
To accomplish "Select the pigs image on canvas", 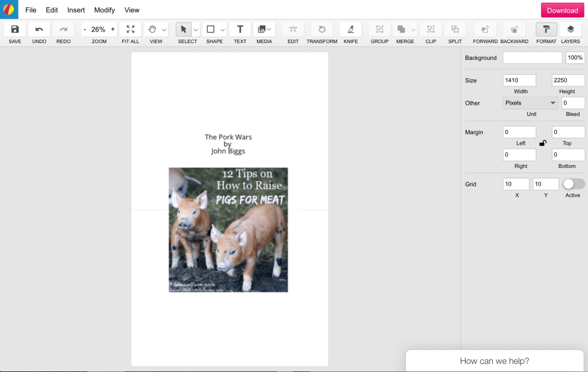I will [x=228, y=230].
